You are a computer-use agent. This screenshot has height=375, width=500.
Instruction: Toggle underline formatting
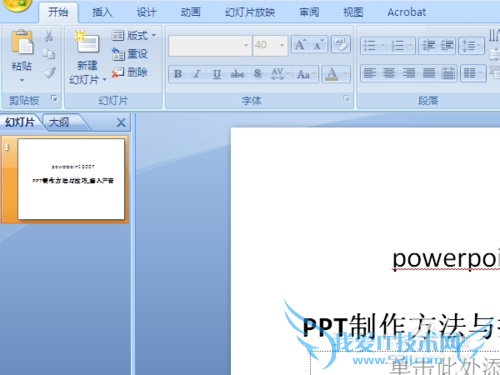tap(217, 74)
